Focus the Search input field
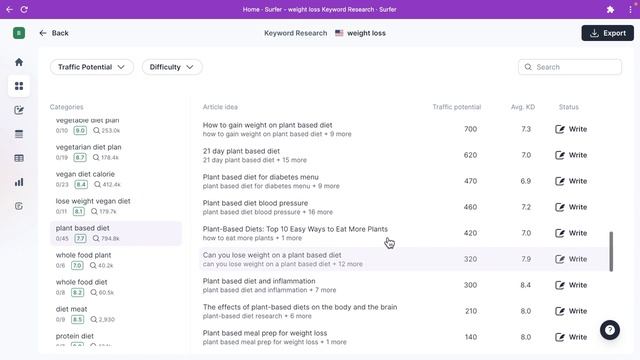 point(570,67)
